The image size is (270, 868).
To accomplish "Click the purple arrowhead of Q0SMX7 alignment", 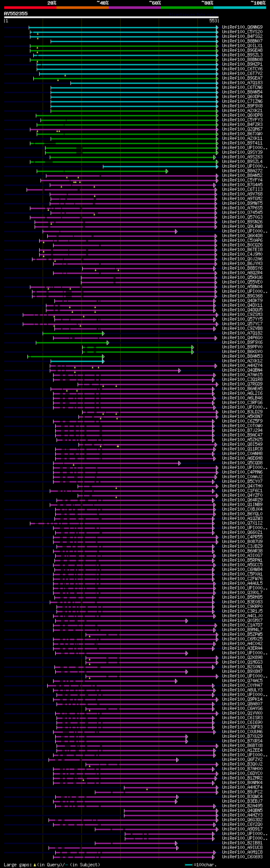I will click(187, 621).
